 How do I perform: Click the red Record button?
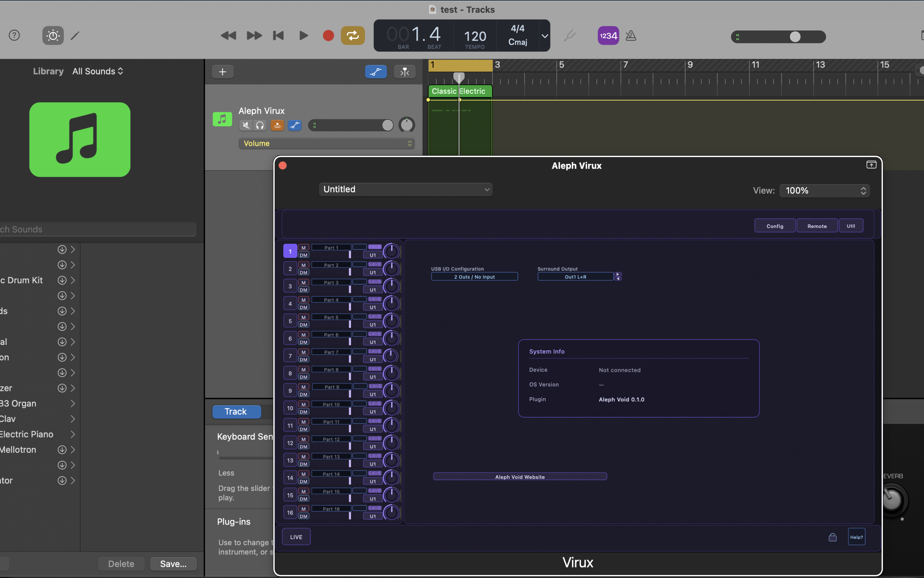tap(328, 36)
